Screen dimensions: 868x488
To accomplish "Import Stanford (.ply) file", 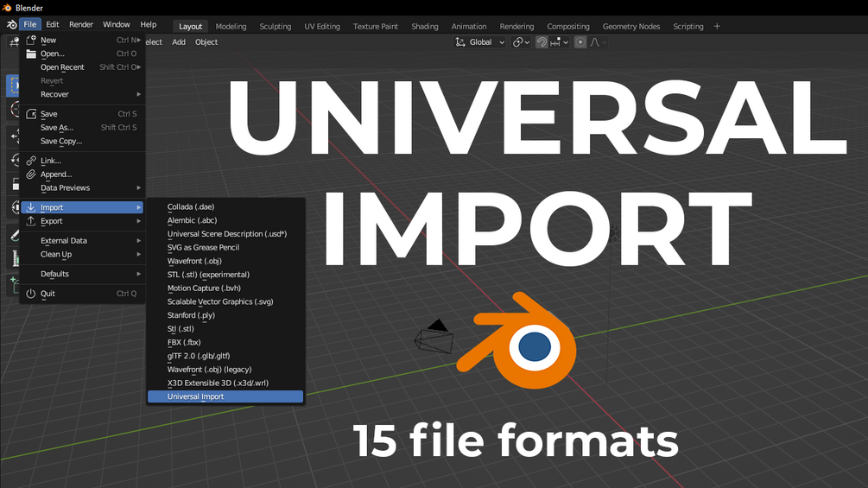I will (225, 315).
